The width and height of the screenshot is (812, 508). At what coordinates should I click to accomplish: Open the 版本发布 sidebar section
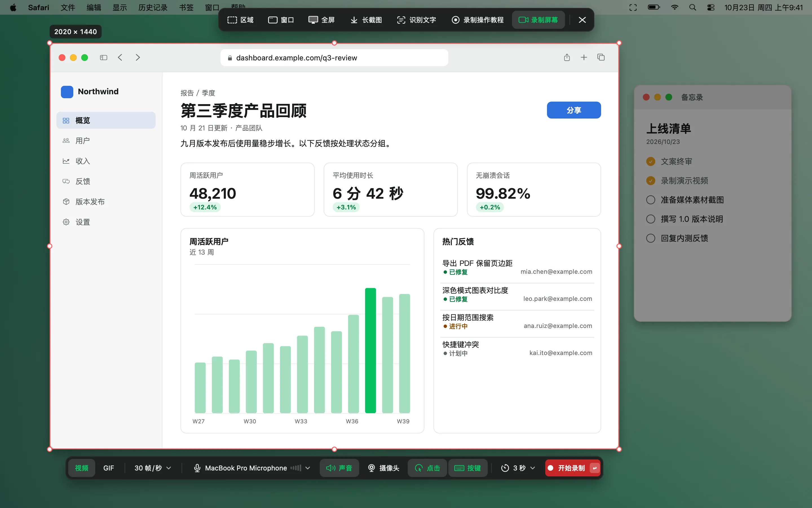point(106,202)
